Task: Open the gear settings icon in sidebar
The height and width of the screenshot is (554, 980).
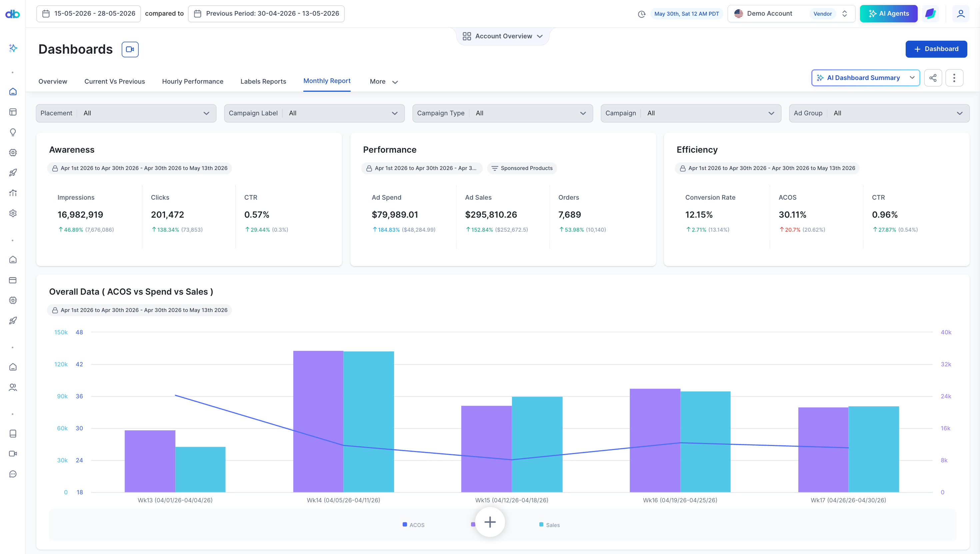Action: point(13,213)
